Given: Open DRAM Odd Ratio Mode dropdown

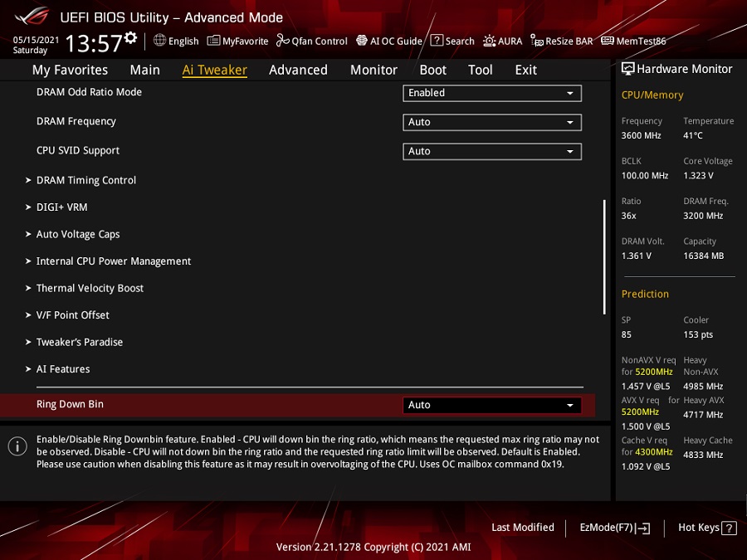Looking at the screenshot, I should 492,93.
